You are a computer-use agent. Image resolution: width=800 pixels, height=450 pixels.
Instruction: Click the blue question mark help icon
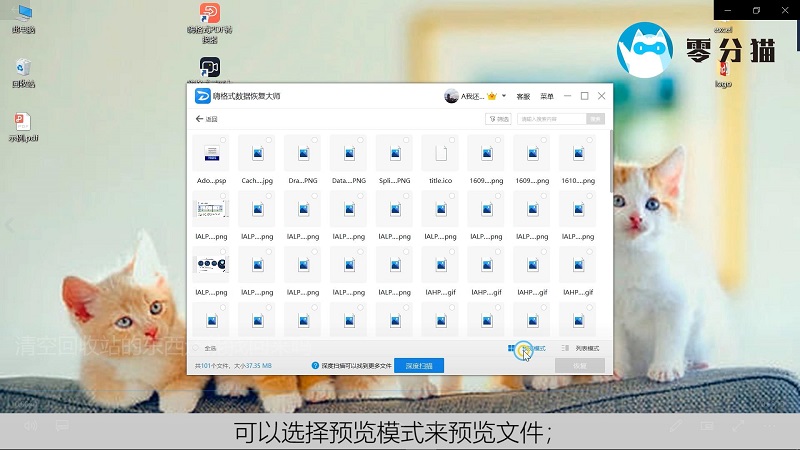[315, 365]
